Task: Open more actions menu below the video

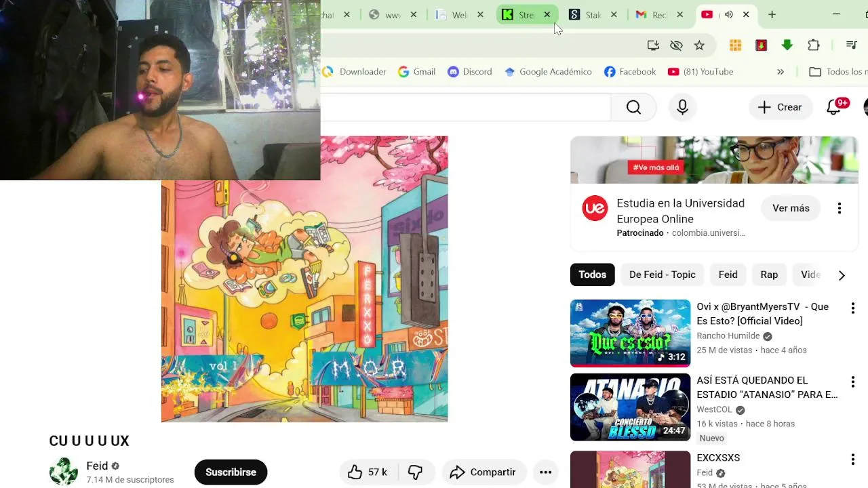Action: (546, 472)
